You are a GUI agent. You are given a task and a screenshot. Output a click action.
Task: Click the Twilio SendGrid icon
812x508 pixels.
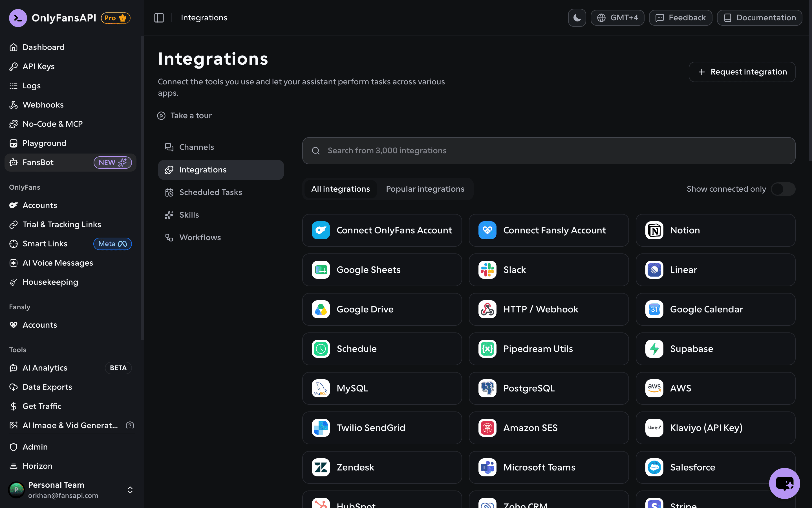(x=321, y=428)
